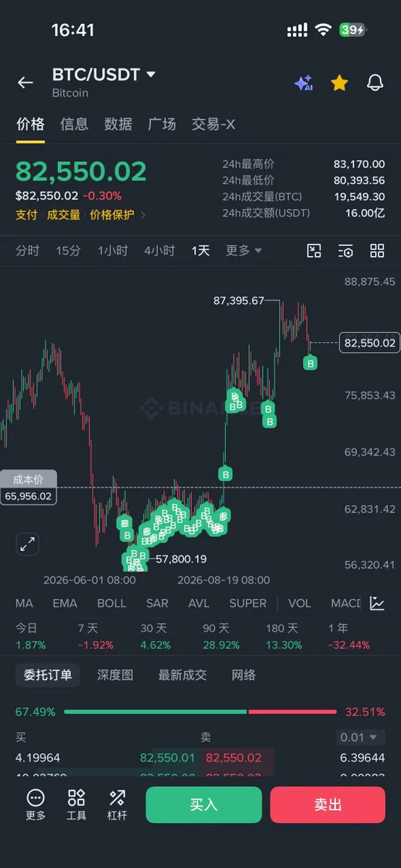Open the AI sparkle assistant icon
This screenshot has height=868, width=401.
click(303, 82)
